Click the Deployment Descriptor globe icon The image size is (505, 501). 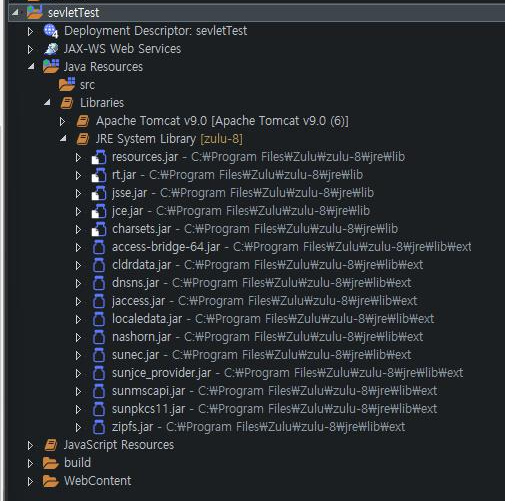tap(51, 31)
